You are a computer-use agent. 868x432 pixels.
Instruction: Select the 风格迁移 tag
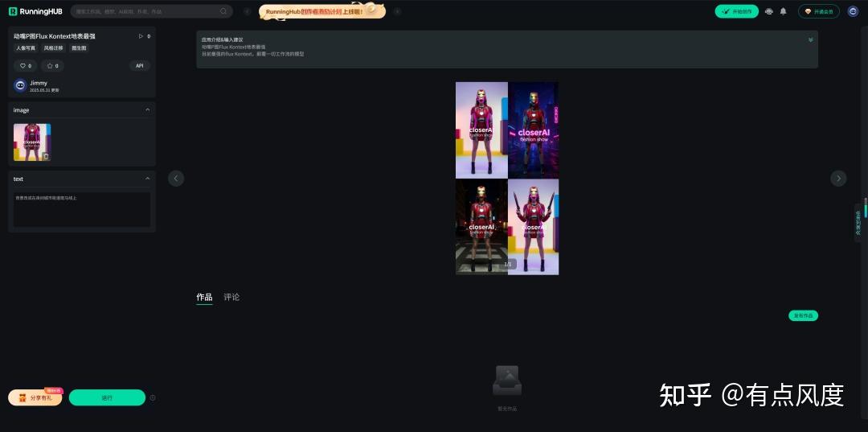(53, 48)
